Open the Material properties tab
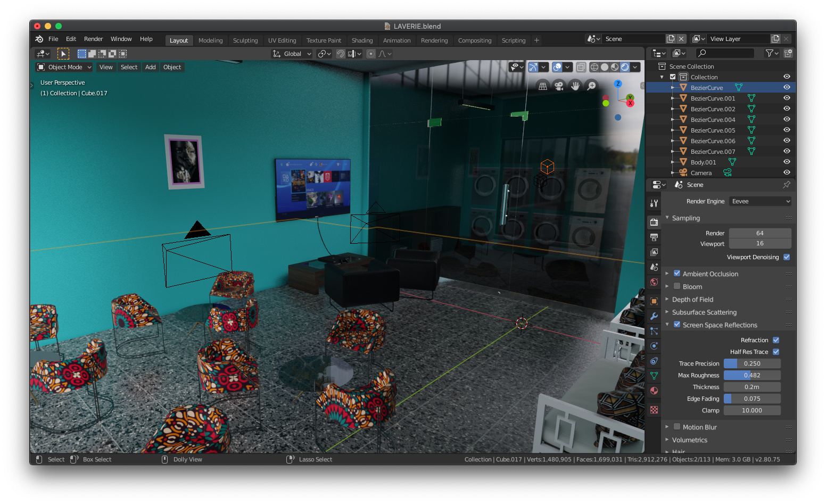 click(654, 391)
